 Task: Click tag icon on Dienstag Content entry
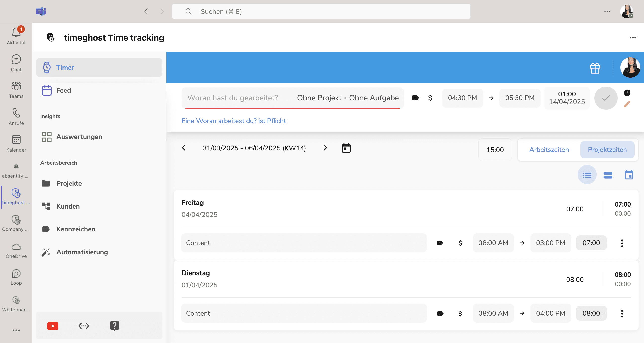click(440, 313)
